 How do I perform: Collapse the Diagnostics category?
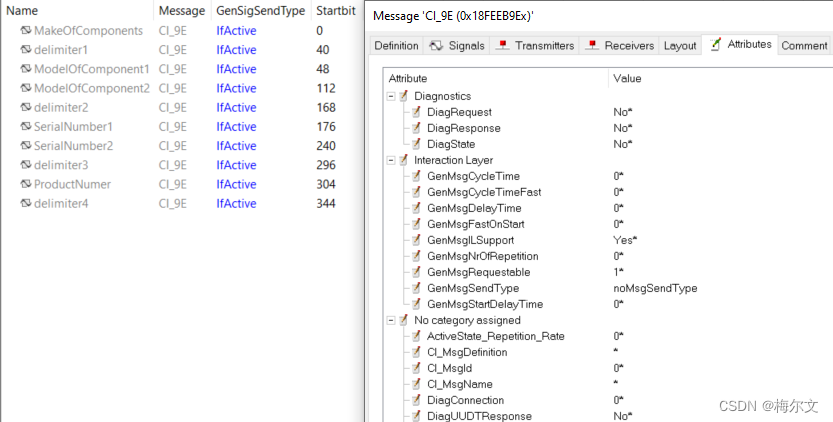click(392, 96)
